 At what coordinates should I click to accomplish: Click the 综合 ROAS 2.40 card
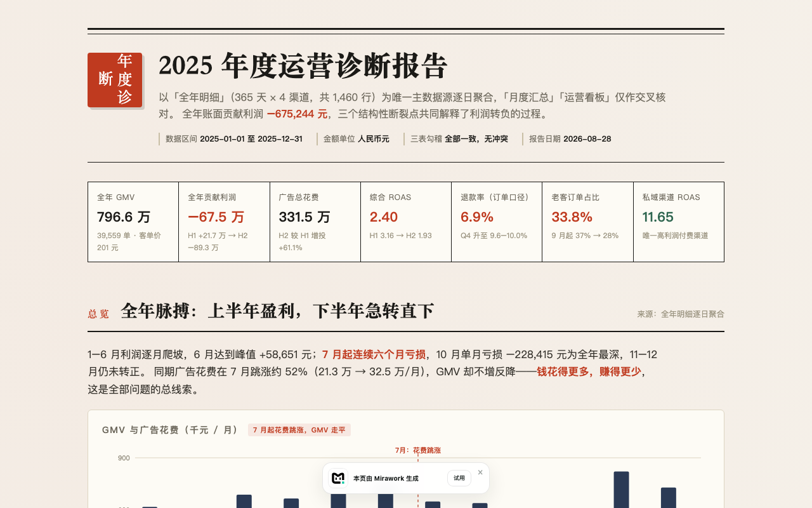tap(406, 222)
